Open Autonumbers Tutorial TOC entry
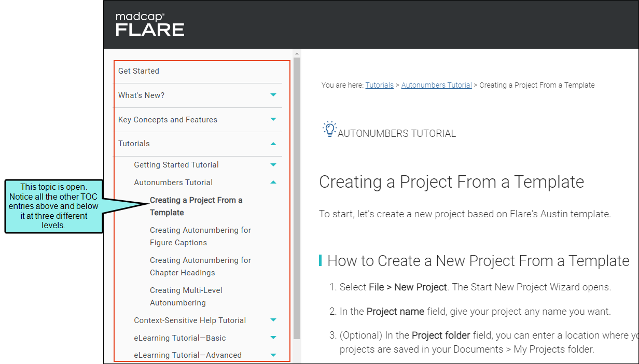 pos(173,183)
